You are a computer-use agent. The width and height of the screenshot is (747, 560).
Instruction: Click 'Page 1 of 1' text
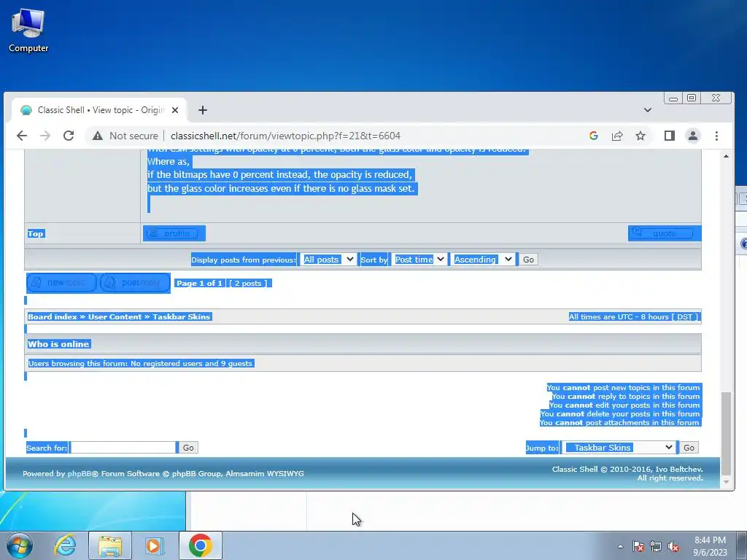tap(200, 284)
